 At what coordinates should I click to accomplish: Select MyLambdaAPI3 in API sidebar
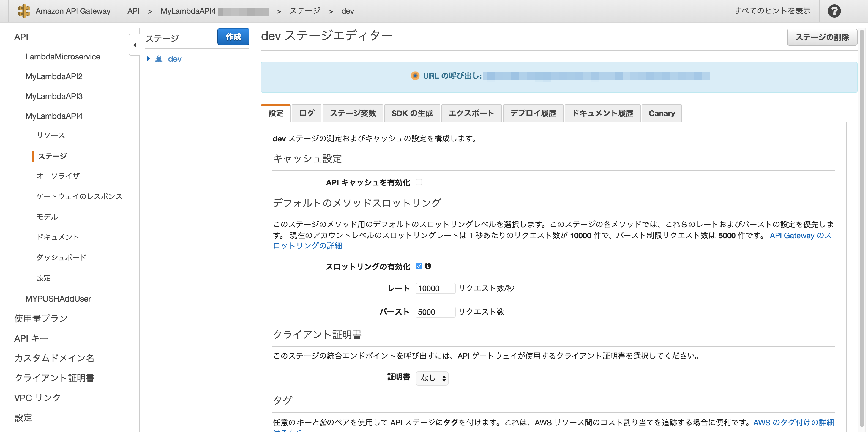(x=54, y=96)
